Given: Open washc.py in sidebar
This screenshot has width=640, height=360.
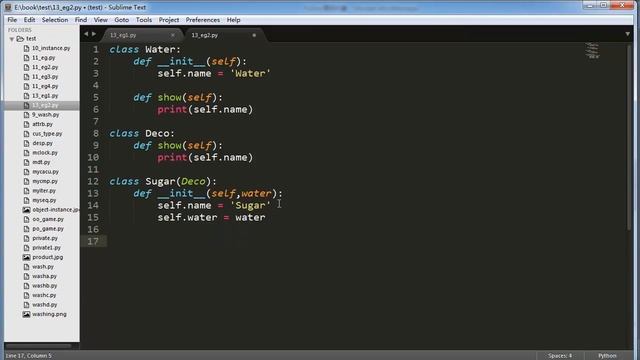Looking at the screenshot, I should coord(44,295).
